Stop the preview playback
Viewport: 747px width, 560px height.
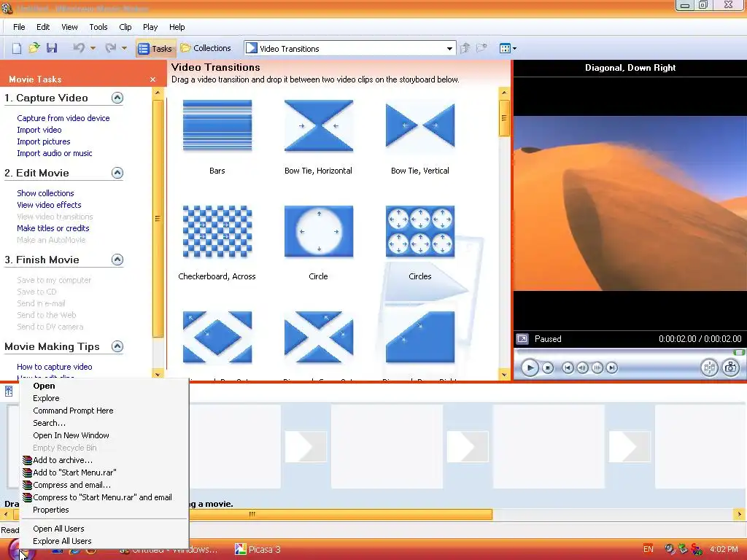pos(548,367)
